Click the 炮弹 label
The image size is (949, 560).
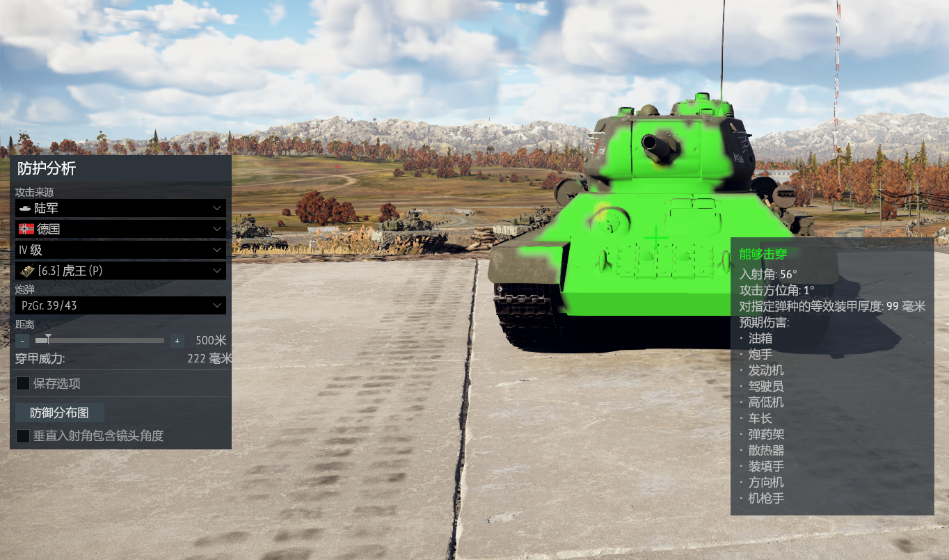[25, 289]
